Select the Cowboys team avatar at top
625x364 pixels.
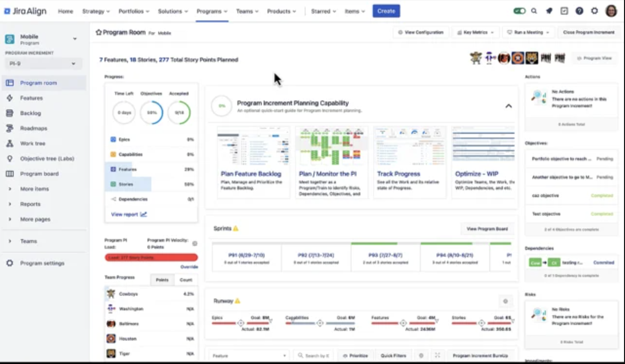tap(476, 58)
